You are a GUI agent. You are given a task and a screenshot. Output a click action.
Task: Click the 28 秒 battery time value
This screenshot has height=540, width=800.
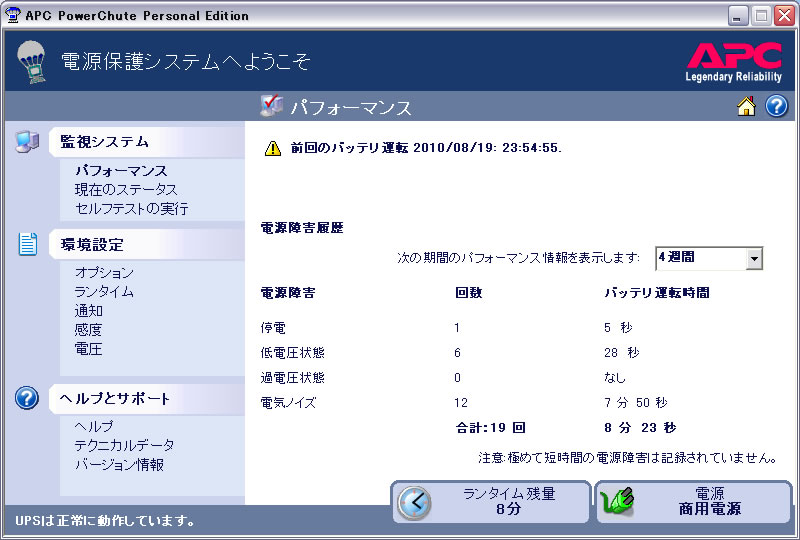[x=621, y=353]
